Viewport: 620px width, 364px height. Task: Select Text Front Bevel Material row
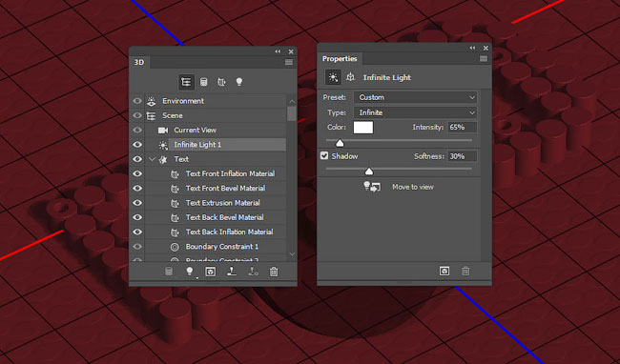coord(216,189)
